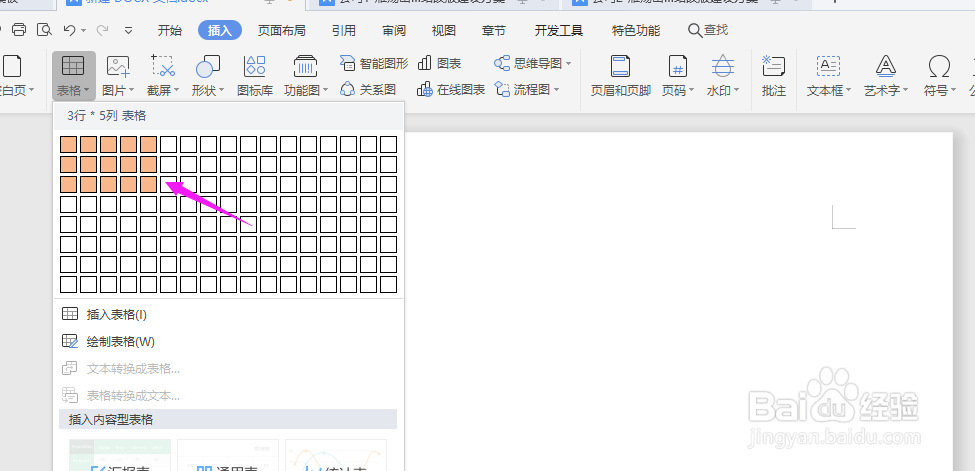Open the 开始 ribbon tab
The height and width of the screenshot is (471, 975).
170,30
